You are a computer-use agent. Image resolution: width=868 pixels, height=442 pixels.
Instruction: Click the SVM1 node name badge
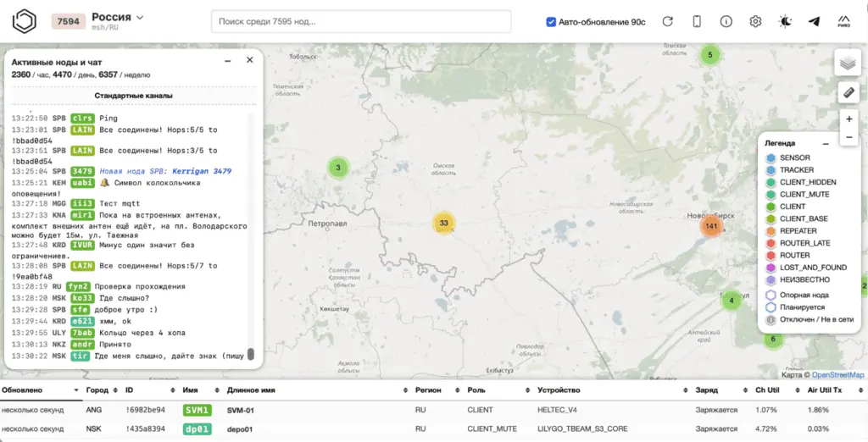[x=196, y=410]
